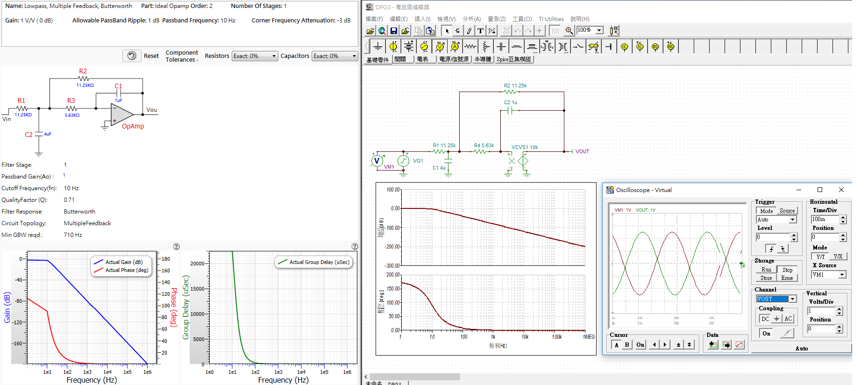Click the Reset circular arrow icon

tap(132, 56)
